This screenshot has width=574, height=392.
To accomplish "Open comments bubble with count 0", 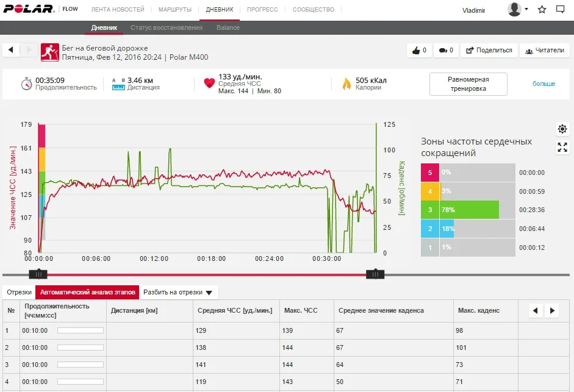I will coord(446,51).
